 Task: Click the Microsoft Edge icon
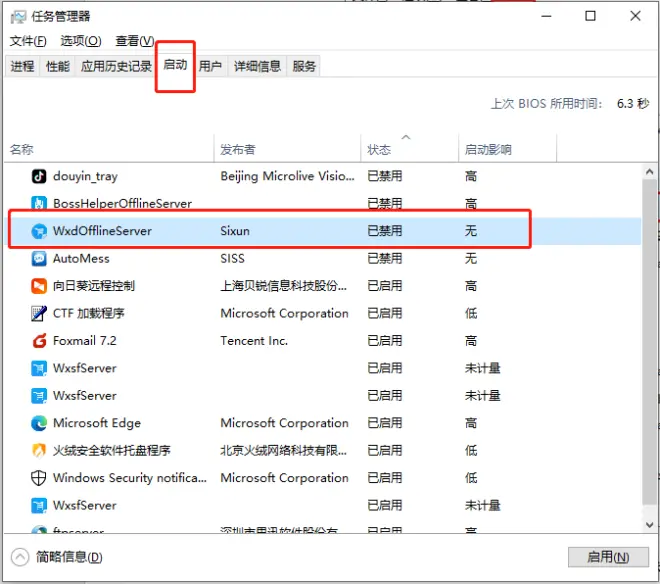coord(39,423)
